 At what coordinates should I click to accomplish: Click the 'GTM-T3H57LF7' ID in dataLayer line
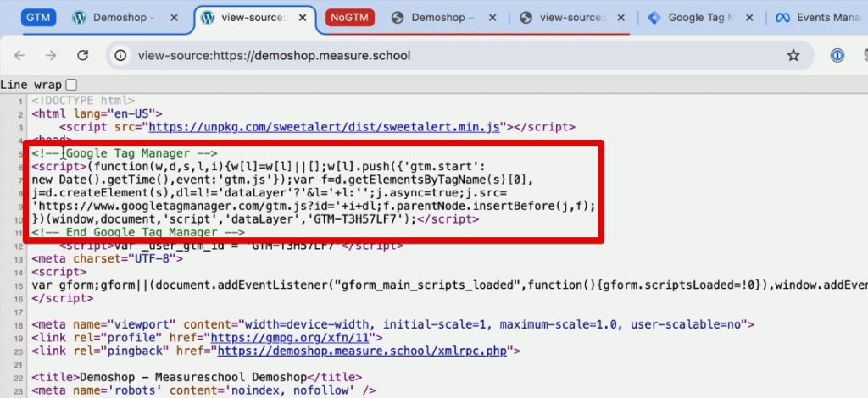[x=357, y=219]
